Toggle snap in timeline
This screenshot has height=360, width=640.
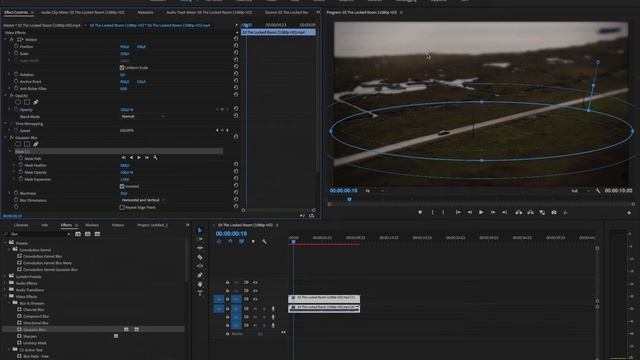[x=230, y=242]
